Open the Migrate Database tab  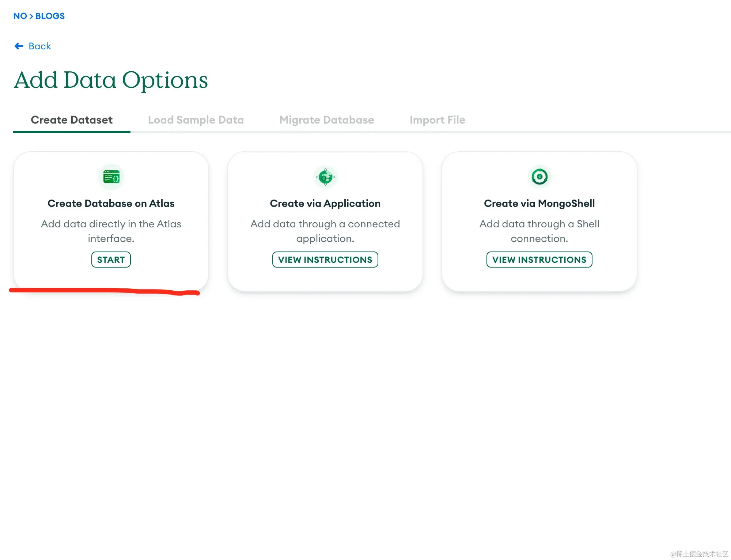(x=326, y=120)
